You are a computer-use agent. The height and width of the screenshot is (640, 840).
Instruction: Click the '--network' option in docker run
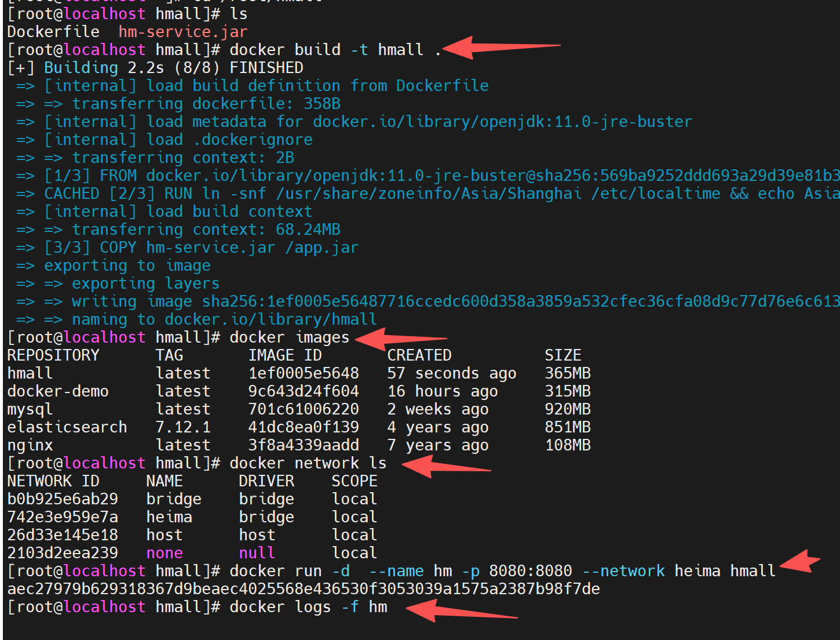pos(623,571)
